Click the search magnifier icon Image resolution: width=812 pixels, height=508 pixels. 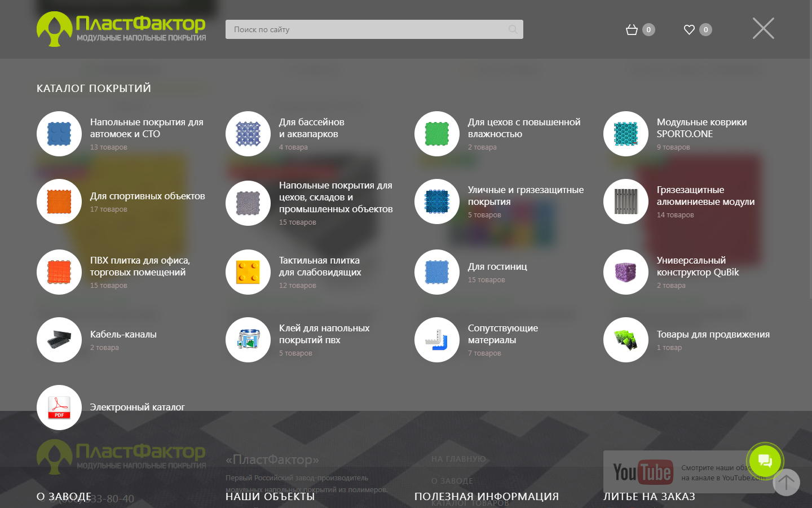click(x=513, y=29)
